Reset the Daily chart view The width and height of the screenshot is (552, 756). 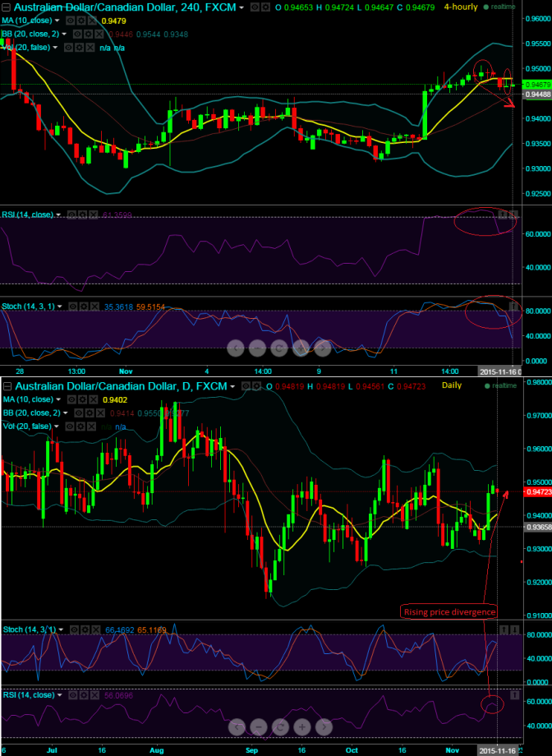[x=280, y=726]
